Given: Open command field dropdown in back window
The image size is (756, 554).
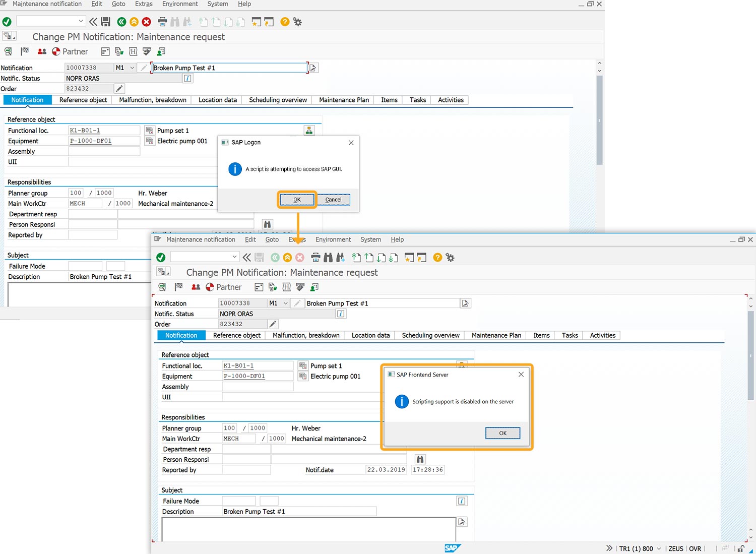Looking at the screenshot, I should [x=81, y=21].
